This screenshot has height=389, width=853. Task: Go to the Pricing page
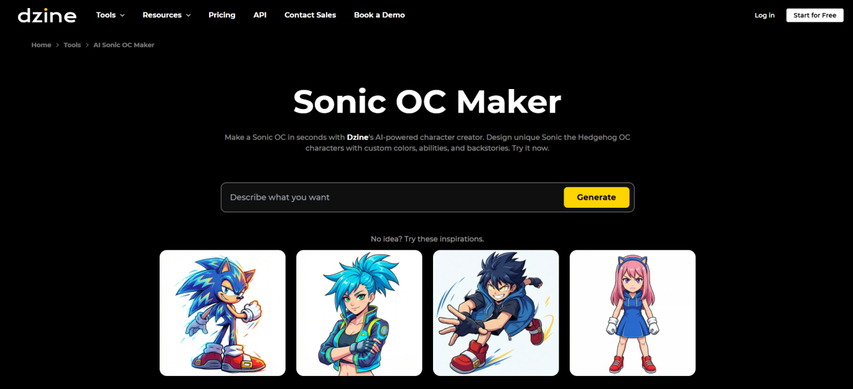pos(222,15)
